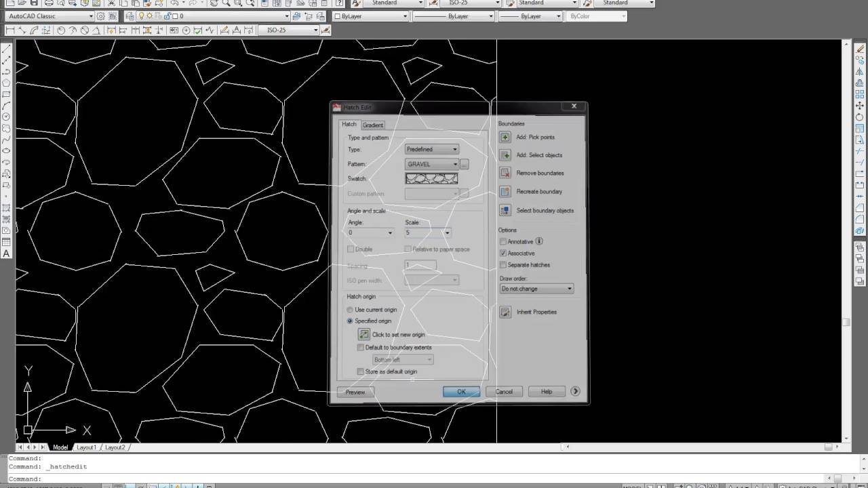Select the Polygon draw tool

tap(6, 83)
